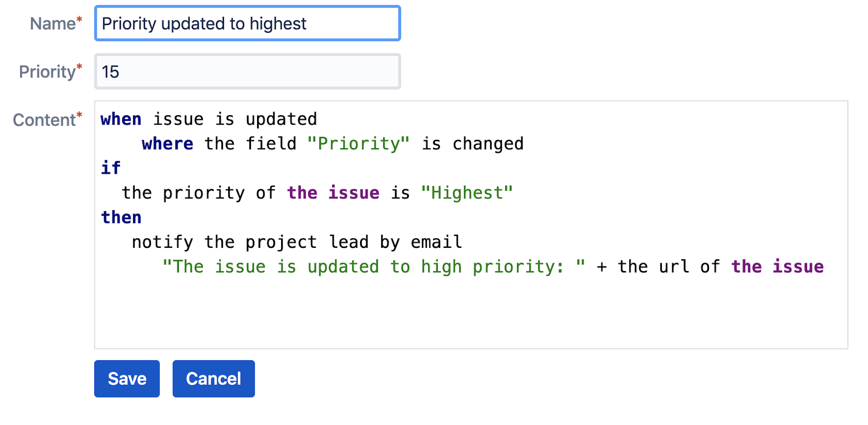The height and width of the screenshot is (425, 868).
Task: Click the 'is changed' text in the where clause
Action: coord(473,144)
